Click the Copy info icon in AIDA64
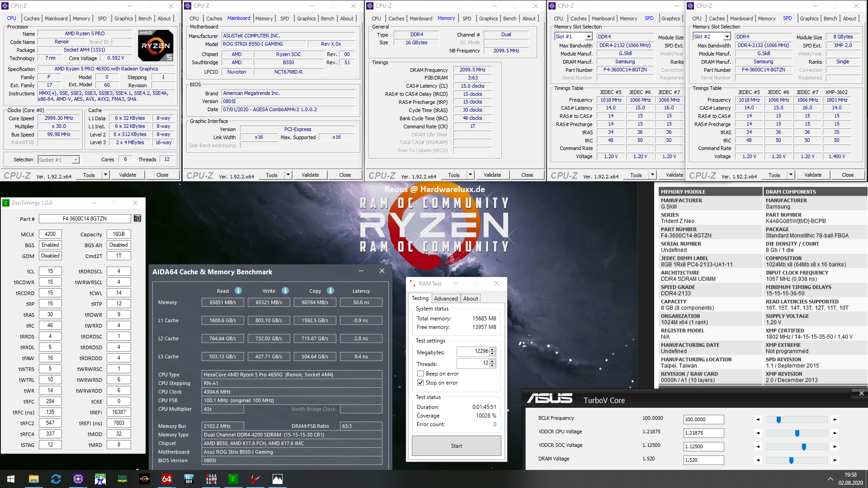Viewport: 868px width, 488px height. [330, 291]
